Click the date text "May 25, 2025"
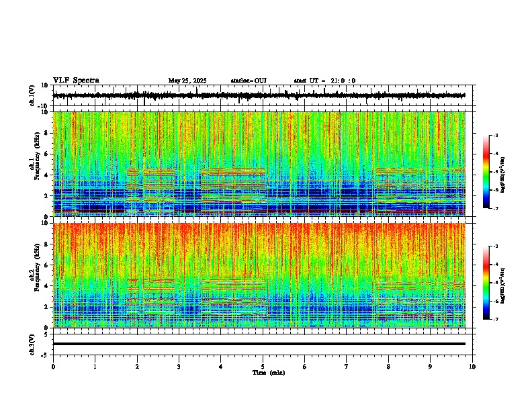532x411 pixels. [187, 81]
